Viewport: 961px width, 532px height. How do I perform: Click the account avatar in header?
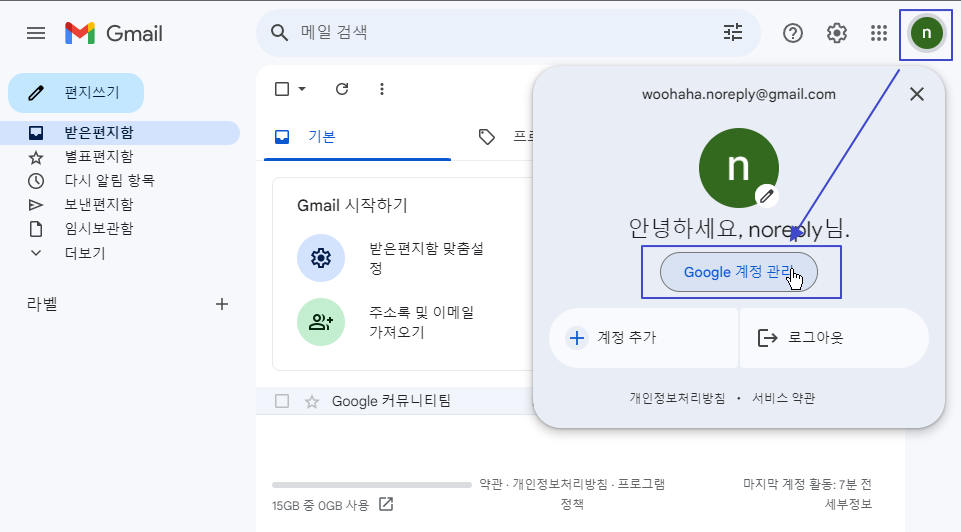927,33
